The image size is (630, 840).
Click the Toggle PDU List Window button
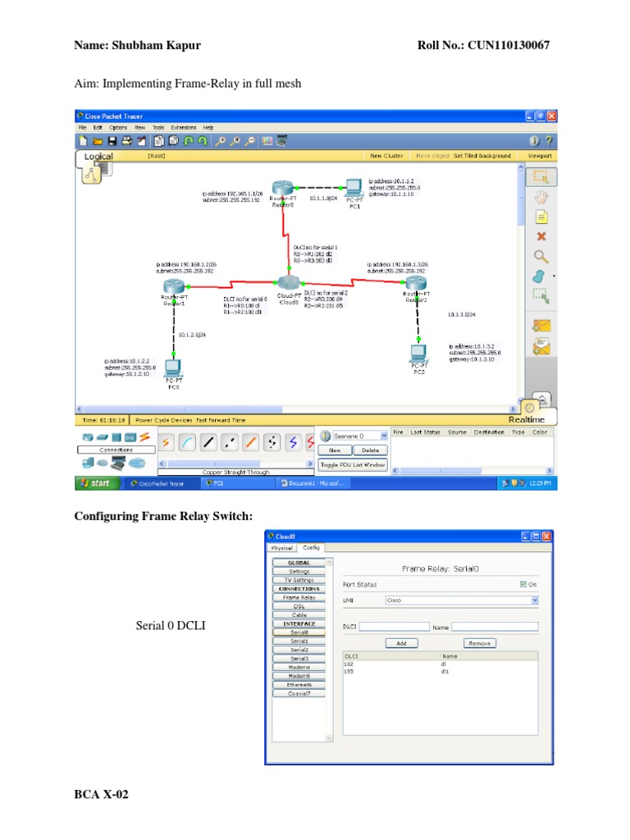[353, 465]
